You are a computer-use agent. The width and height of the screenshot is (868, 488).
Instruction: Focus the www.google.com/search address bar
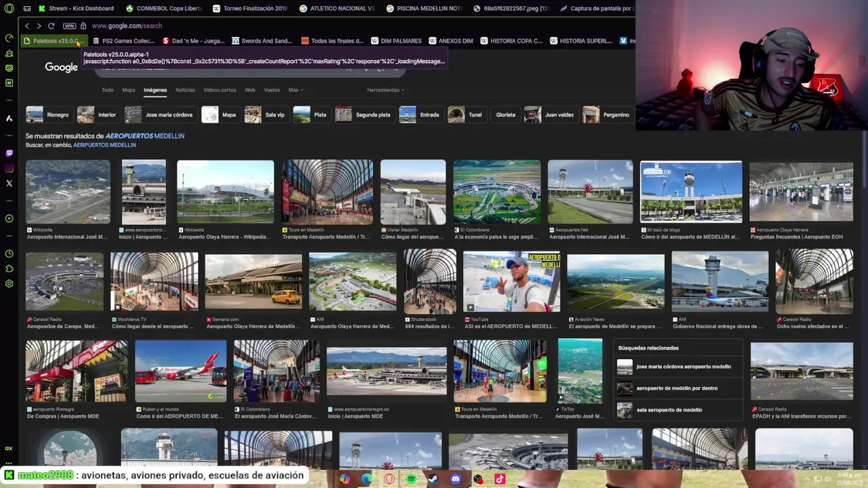pos(127,26)
